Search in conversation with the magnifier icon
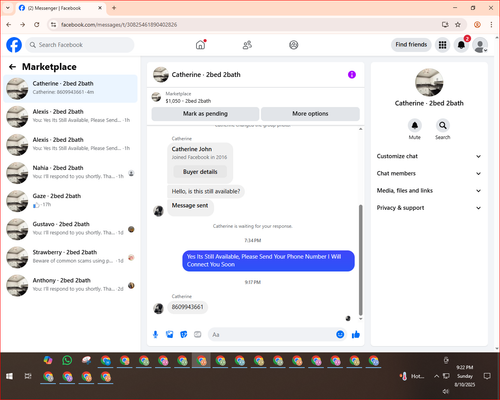 click(x=443, y=125)
